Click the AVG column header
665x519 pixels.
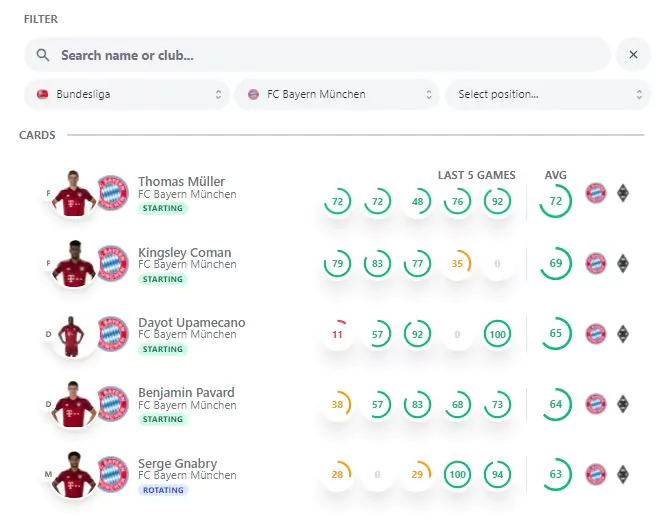[x=556, y=175]
